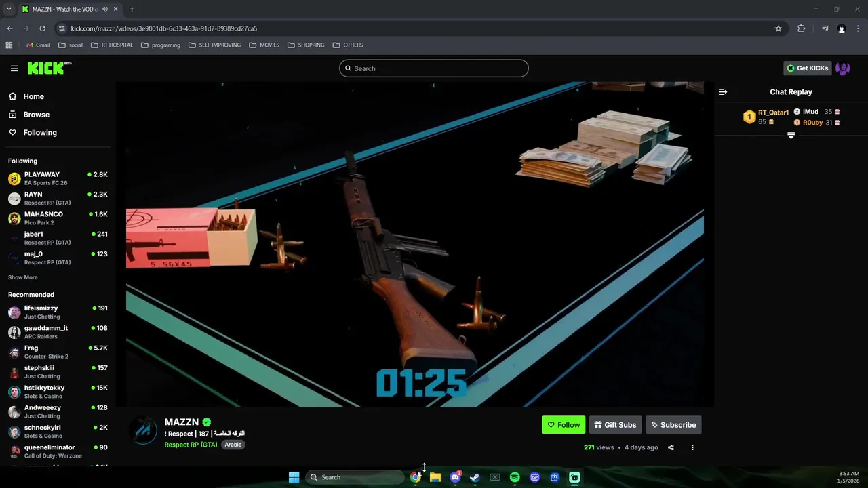868x488 pixels.
Task: Open the programing bookmarks folder
Action: pyautogui.click(x=161, y=45)
